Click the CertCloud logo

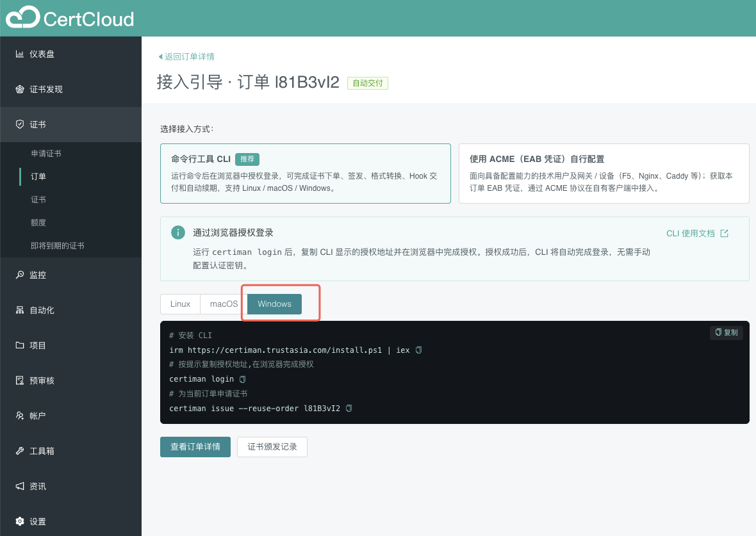click(x=70, y=19)
